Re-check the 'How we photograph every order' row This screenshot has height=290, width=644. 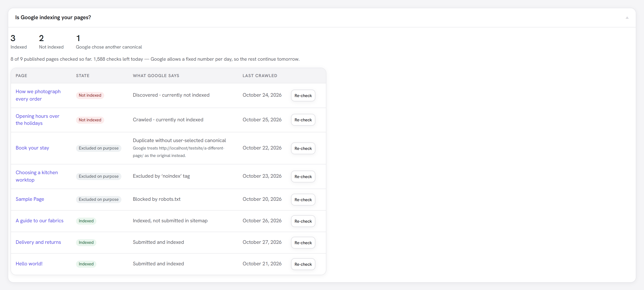point(303,95)
